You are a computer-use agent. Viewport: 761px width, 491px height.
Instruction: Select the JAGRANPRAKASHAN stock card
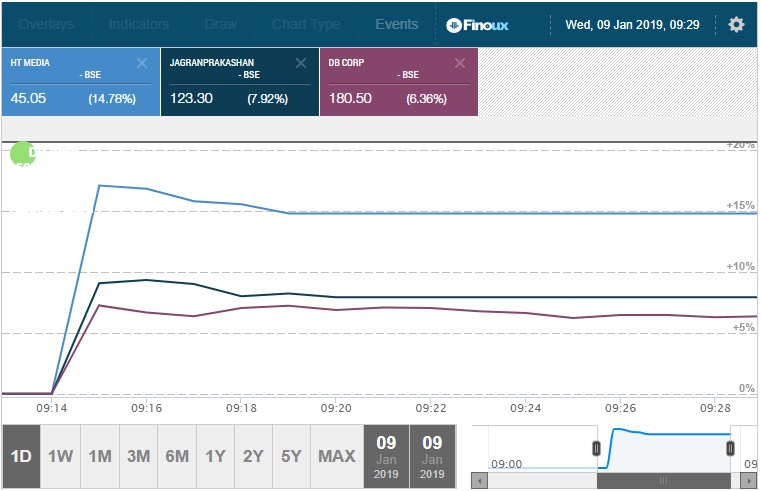(240, 82)
